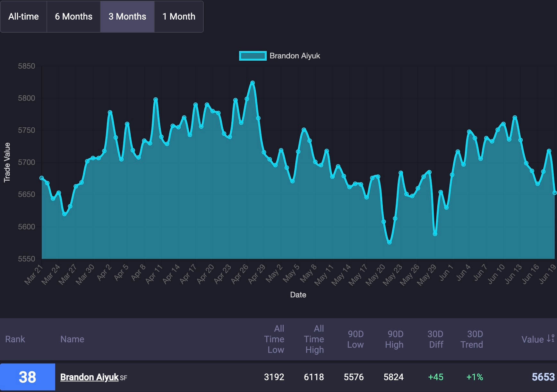This screenshot has width=557, height=392.
Task: Select the 3 Months range tab
Action: tap(127, 16)
